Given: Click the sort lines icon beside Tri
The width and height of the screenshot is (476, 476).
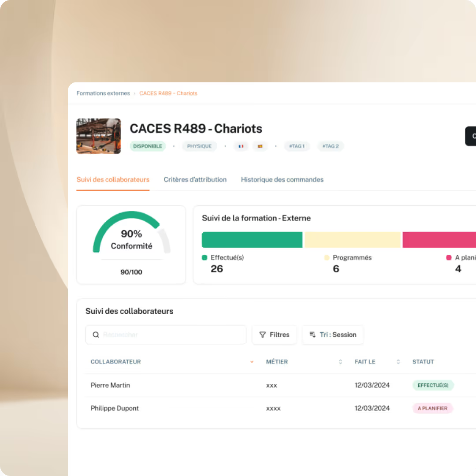Looking at the screenshot, I should coord(312,335).
